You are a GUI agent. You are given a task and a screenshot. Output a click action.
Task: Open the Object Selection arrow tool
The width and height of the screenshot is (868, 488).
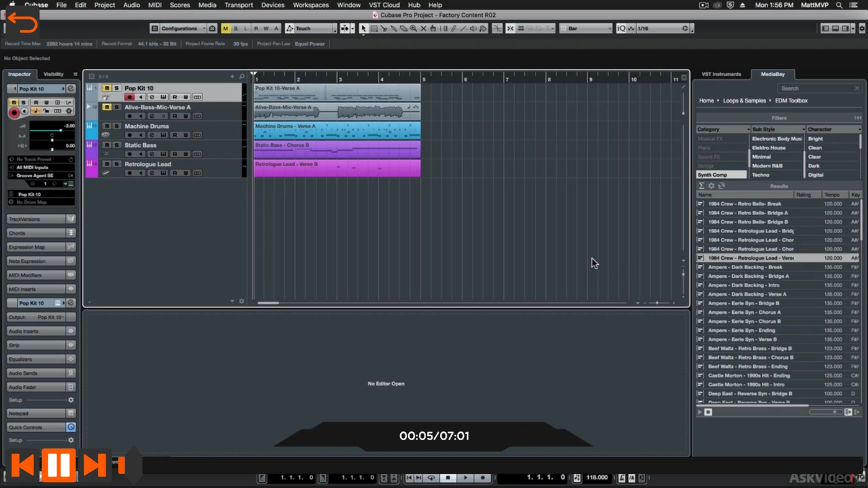coord(364,28)
